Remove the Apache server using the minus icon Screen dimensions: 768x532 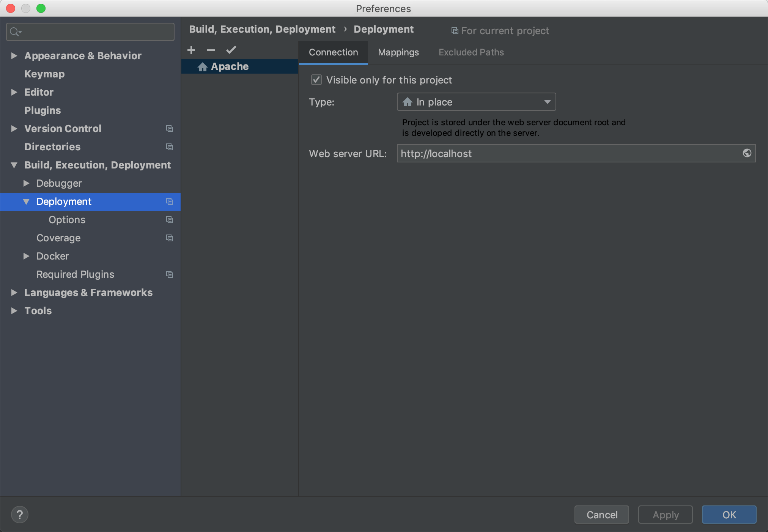(211, 50)
